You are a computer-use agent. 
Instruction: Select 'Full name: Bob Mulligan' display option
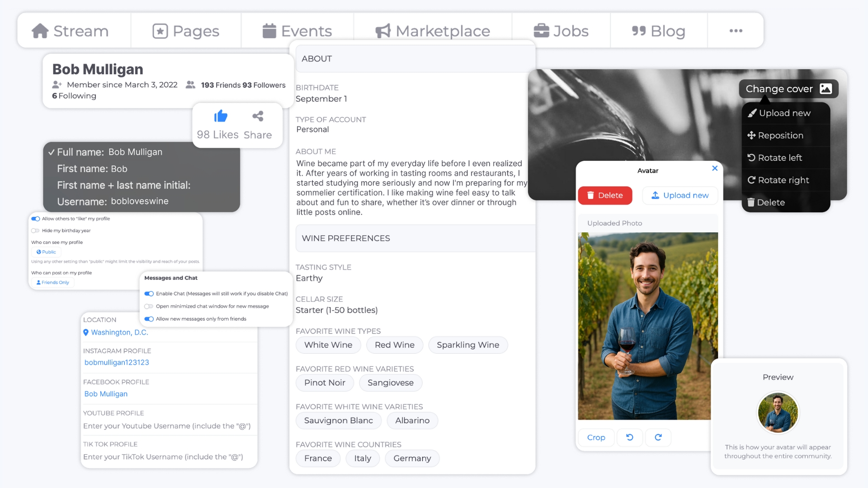coord(109,152)
